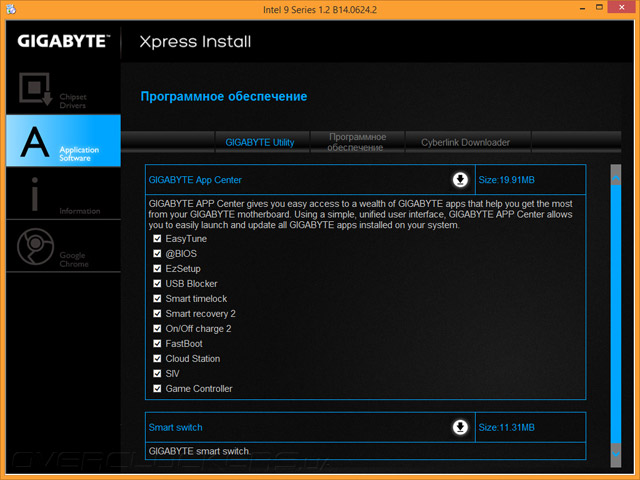Toggle the EzSetup checkbox
The height and width of the screenshot is (480, 640).
tap(157, 269)
